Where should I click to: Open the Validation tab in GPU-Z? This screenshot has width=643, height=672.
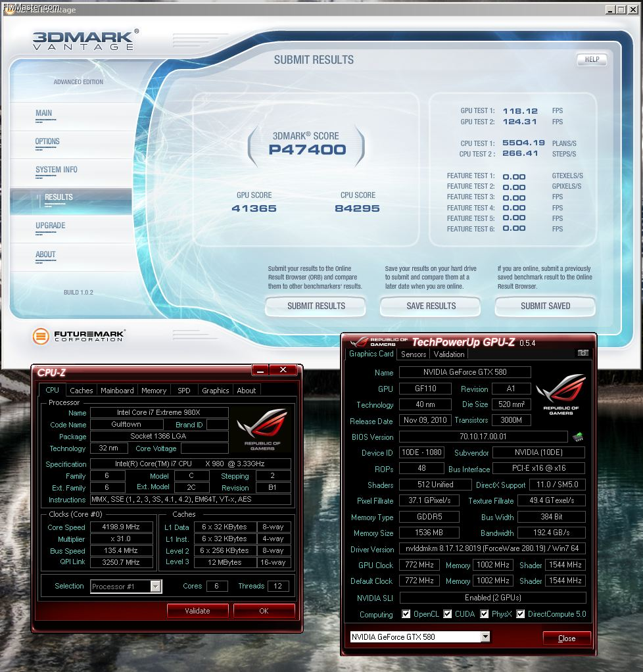[x=449, y=354]
